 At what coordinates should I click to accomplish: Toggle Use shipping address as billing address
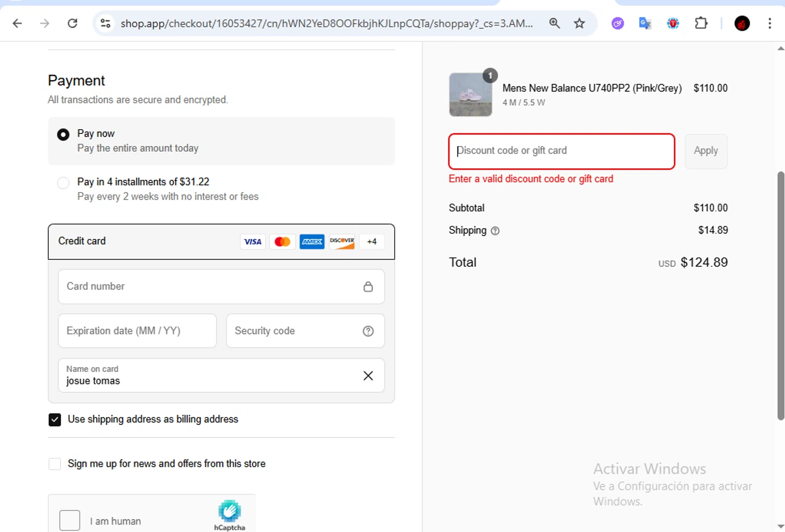54,420
